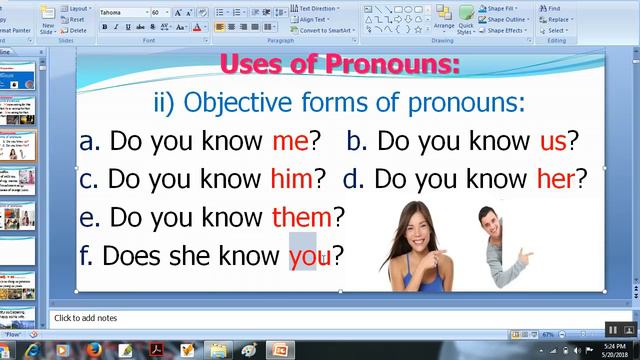Image resolution: width=640 pixels, height=360 pixels.
Task: Select the arrow line shape
Action: point(389,9)
